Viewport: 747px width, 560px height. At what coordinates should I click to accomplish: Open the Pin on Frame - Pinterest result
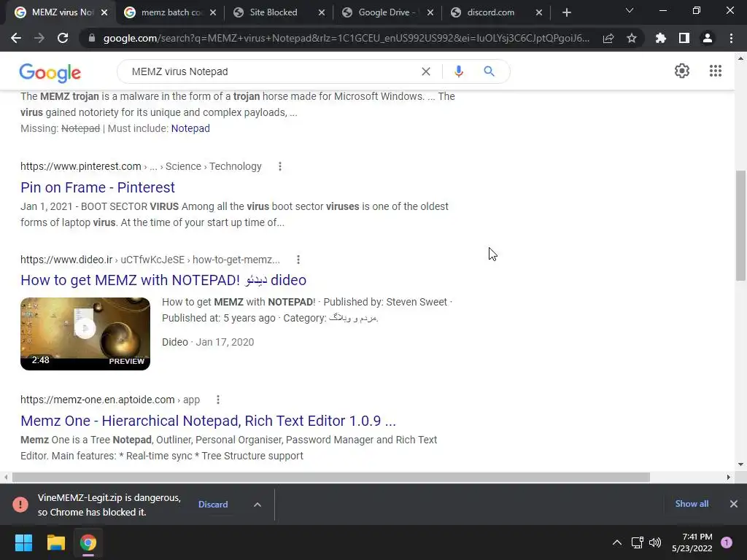click(98, 187)
